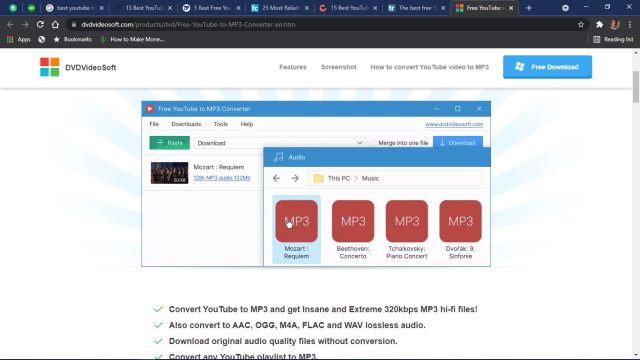Open the Tools menu in converter screenshot
640x360 pixels.
220,124
